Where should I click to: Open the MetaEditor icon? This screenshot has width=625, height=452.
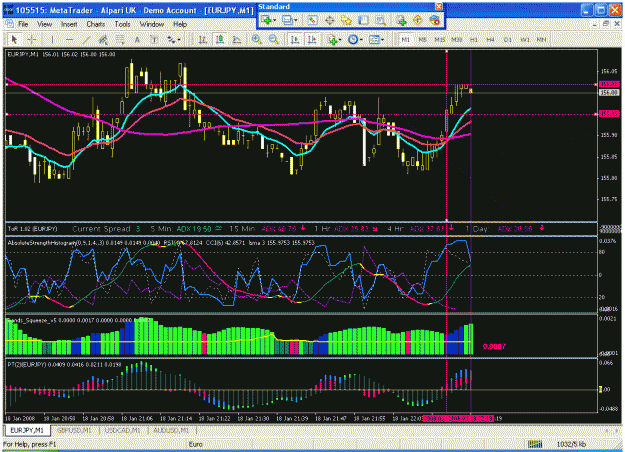[x=418, y=20]
